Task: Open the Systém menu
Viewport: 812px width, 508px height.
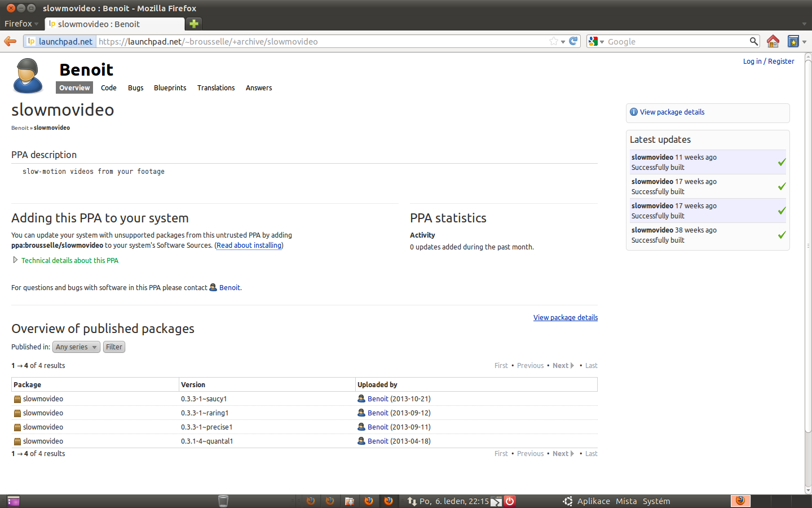Action: (x=656, y=501)
